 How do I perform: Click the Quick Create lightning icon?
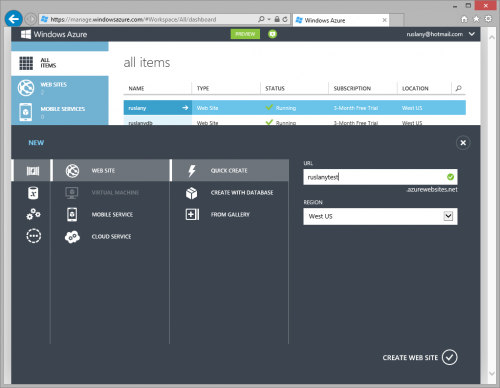click(192, 171)
